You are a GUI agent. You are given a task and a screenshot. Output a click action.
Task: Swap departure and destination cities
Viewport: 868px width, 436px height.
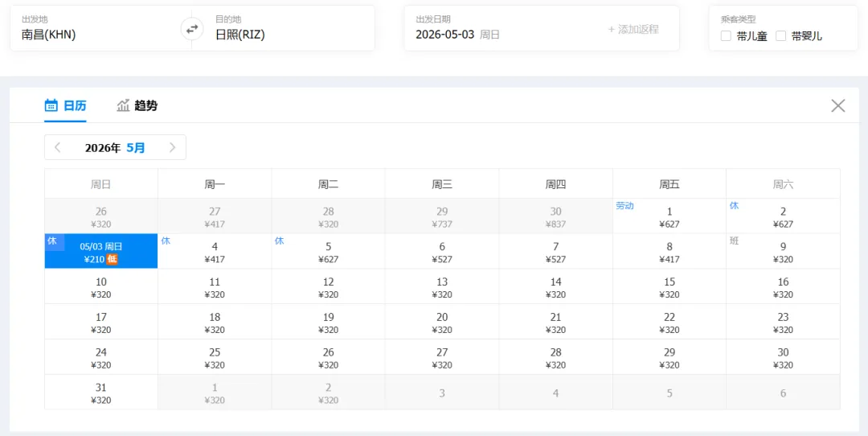tap(191, 29)
